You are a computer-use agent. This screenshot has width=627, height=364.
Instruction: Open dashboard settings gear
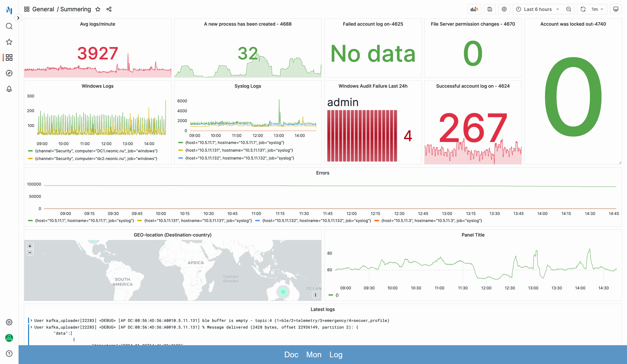coord(504,9)
